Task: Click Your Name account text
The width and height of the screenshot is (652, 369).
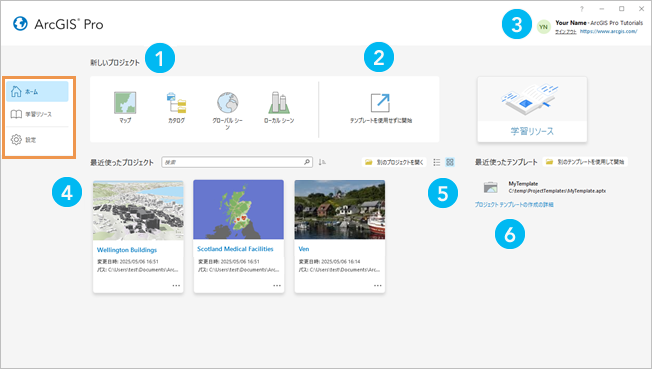Action: 570,23
